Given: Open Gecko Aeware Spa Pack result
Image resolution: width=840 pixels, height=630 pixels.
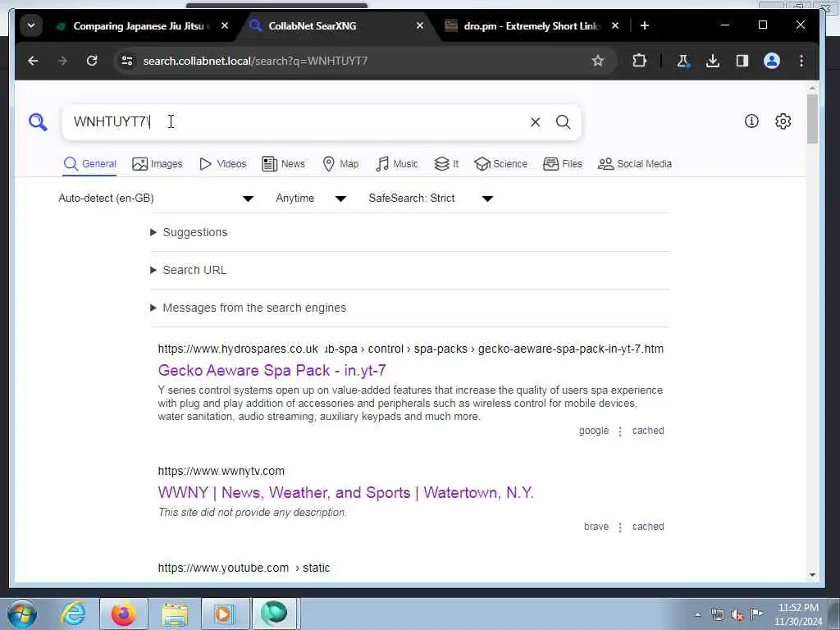Looking at the screenshot, I should 272,370.
